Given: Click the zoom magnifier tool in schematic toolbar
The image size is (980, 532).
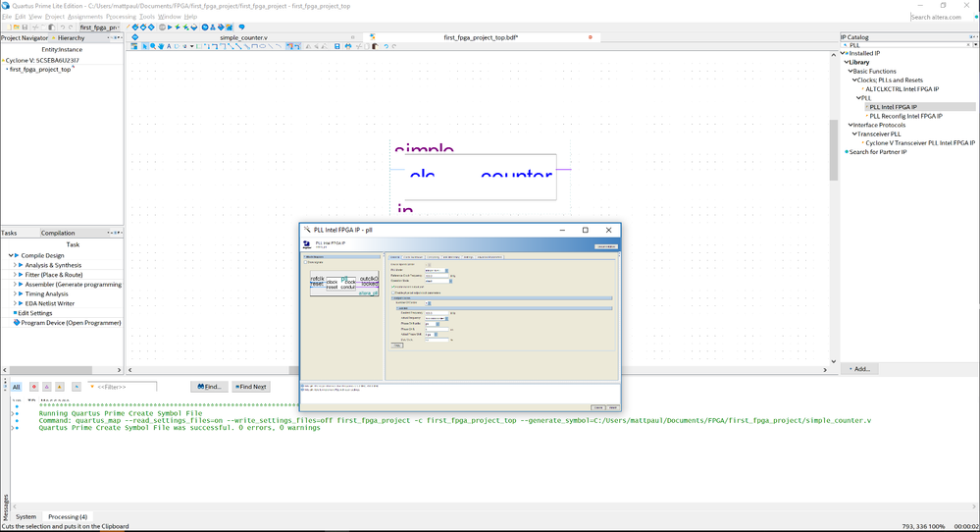Looking at the screenshot, I should [x=152, y=46].
